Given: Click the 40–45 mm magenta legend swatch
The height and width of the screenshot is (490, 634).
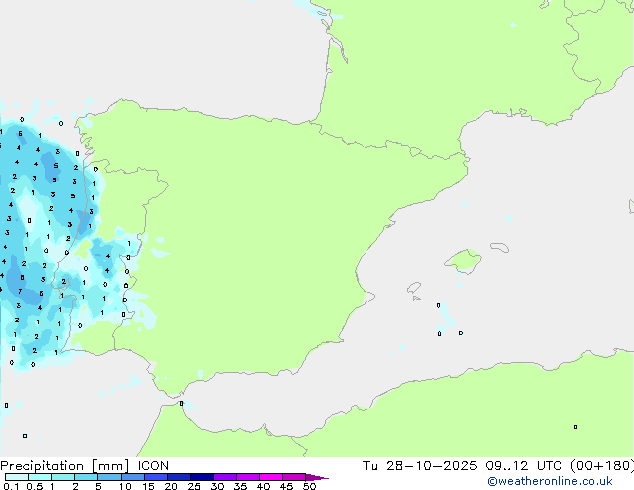Looking at the screenshot, I should tap(271, 477).
